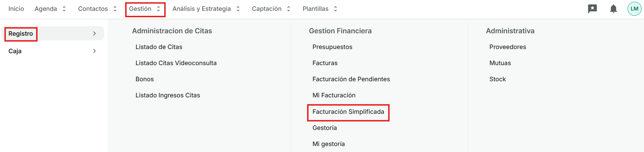The width and height of the screenshot is (644, 152).
Task: Open the Stock section
Action: tap(497, 79)
